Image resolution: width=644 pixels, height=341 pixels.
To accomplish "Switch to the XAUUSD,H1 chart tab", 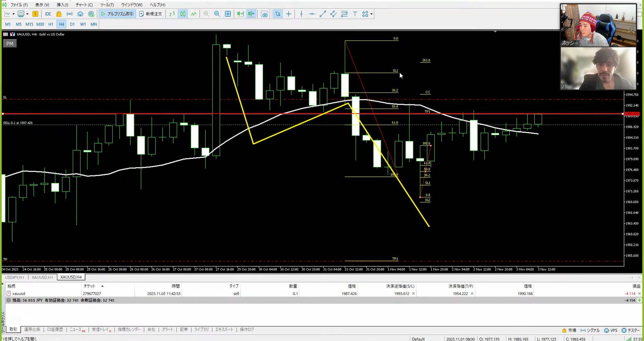I will 42,277.
